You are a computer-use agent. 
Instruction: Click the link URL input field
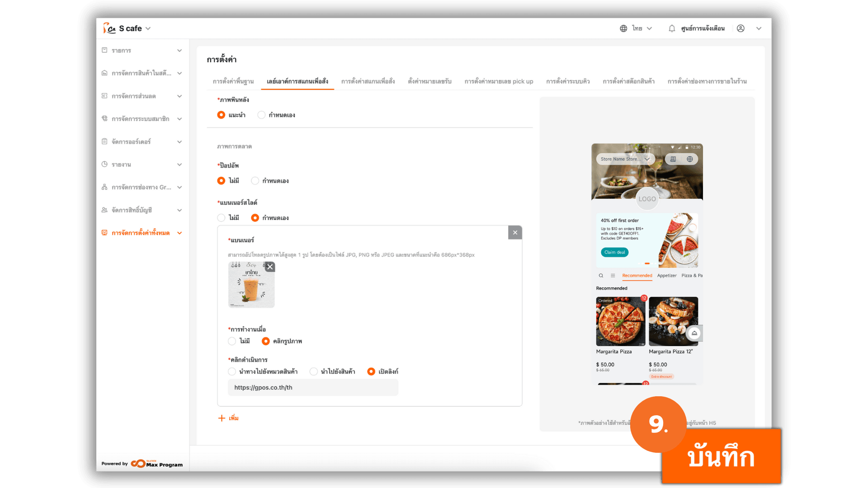tap(313, 387)
